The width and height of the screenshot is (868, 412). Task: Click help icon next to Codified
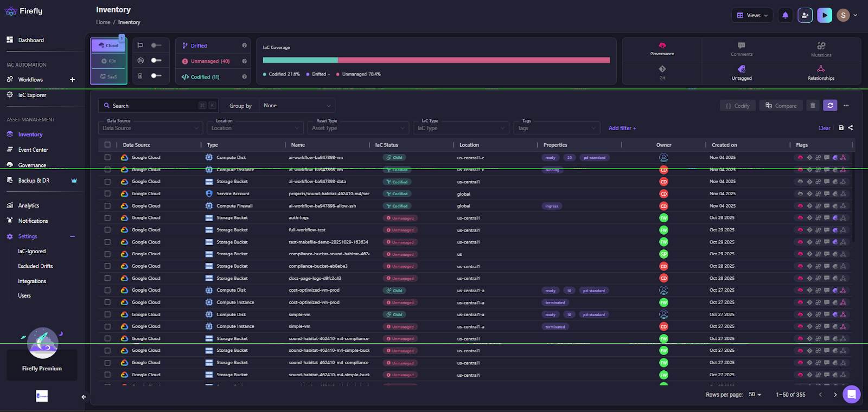pyautogui.click(x=245, y=77)
